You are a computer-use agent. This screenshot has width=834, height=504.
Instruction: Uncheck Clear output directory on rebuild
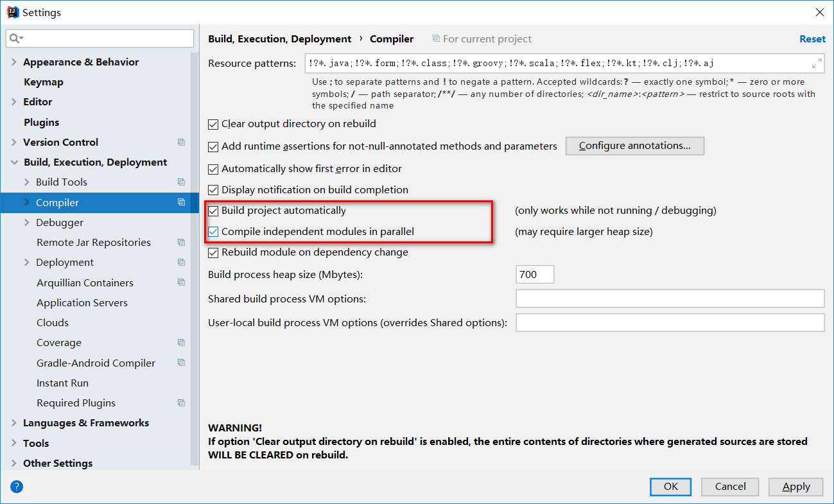coord(213,124)
